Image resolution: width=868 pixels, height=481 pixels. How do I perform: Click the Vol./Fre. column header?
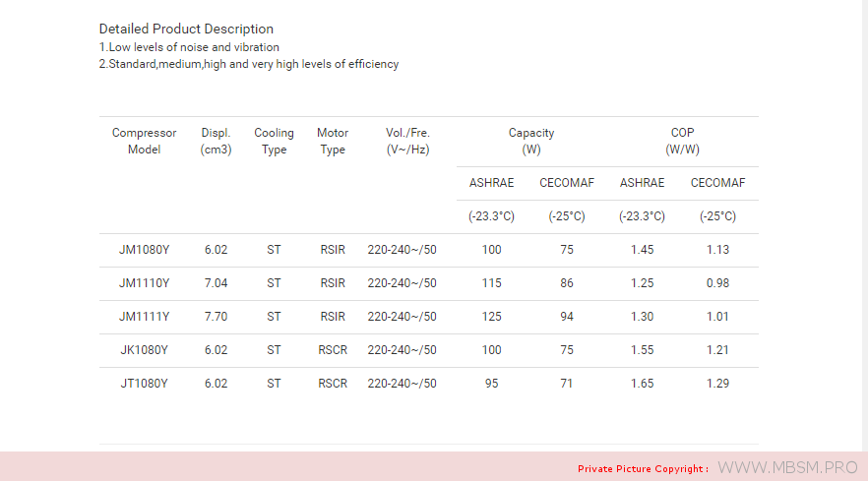point(407,142)
